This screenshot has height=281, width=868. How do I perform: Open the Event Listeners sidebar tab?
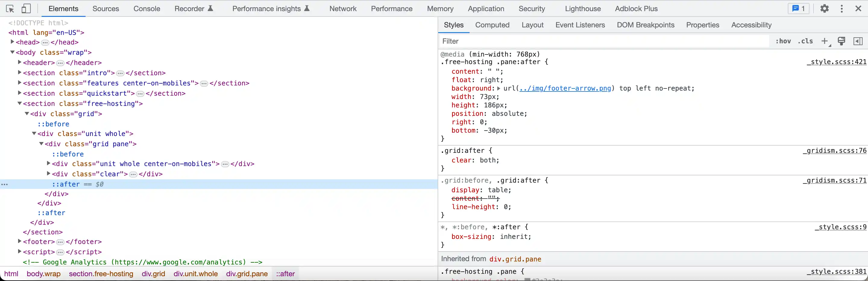tap(580, 25)
